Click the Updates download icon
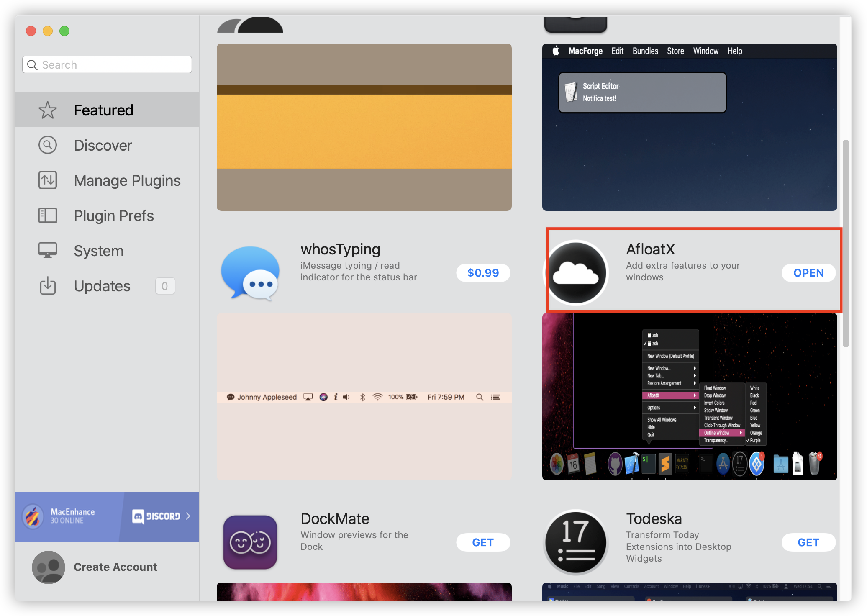 pyautogui.click(x=48, y=286)
